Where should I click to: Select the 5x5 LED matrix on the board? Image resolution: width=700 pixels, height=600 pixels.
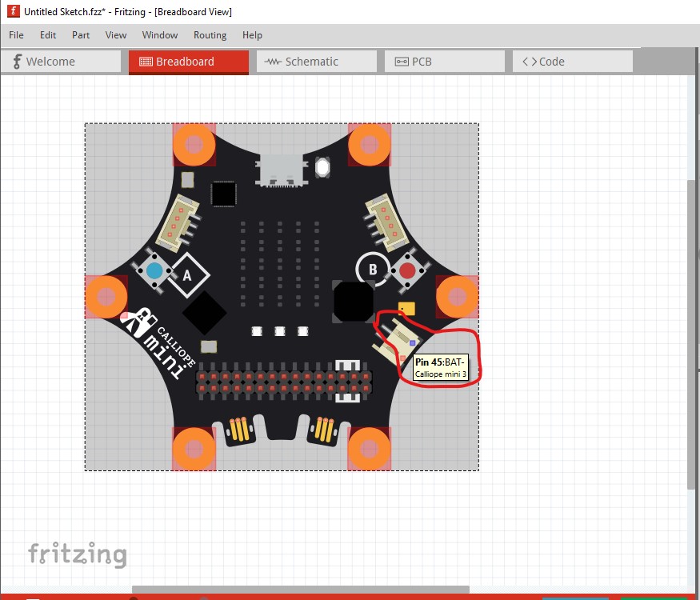pos(280,263)
